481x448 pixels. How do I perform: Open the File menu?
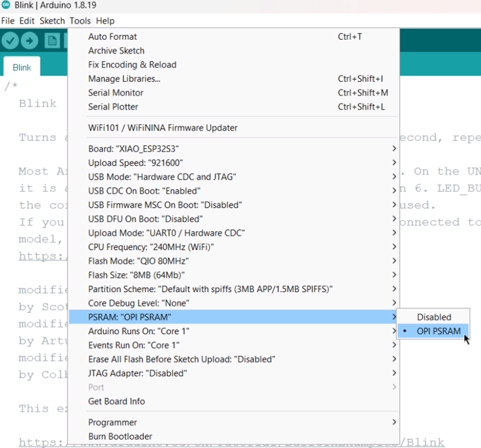pyautogui.click(x=8, y=20)
